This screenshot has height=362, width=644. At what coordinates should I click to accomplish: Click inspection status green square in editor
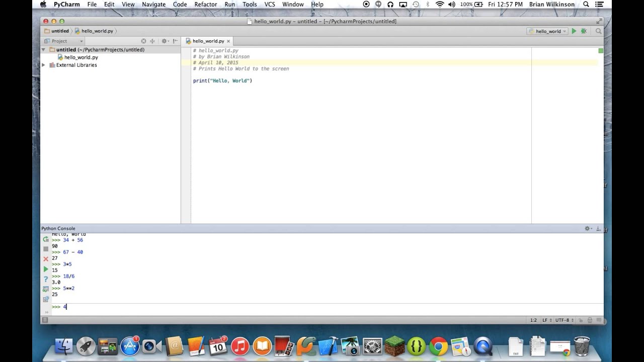[x=601, y=51]
